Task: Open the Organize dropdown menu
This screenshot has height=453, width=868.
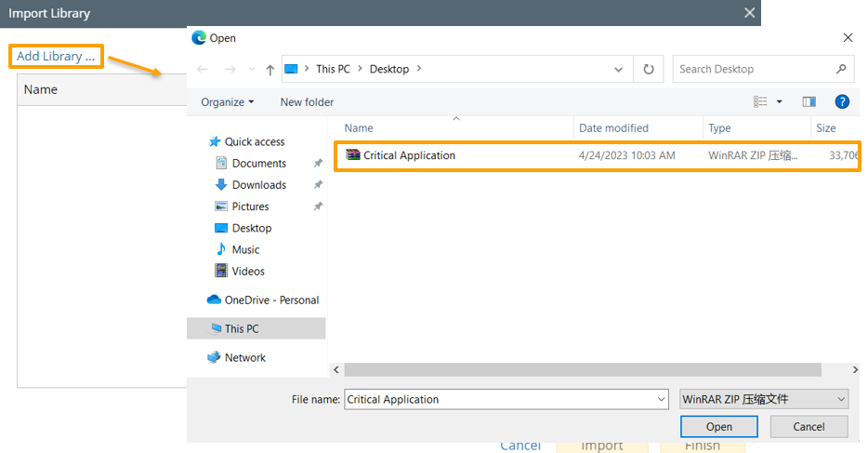Action: [x=228, y=102]
